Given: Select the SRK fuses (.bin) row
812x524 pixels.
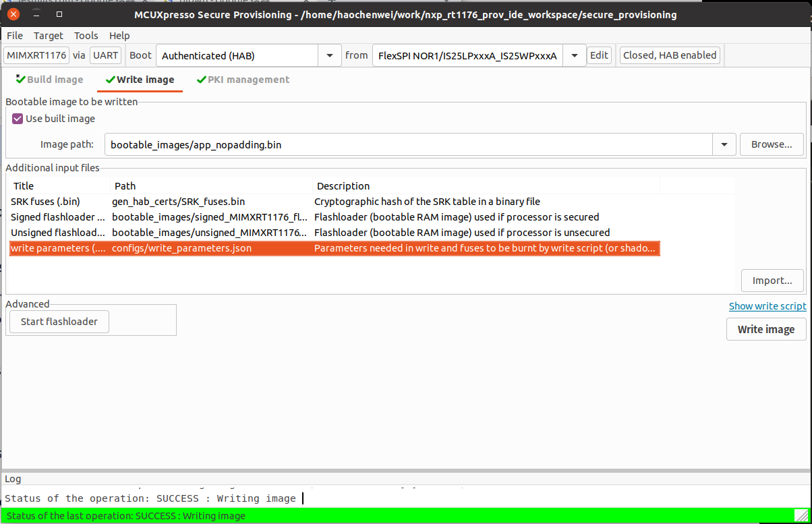Looking at the screenshot, I should [x=335, y=202].
